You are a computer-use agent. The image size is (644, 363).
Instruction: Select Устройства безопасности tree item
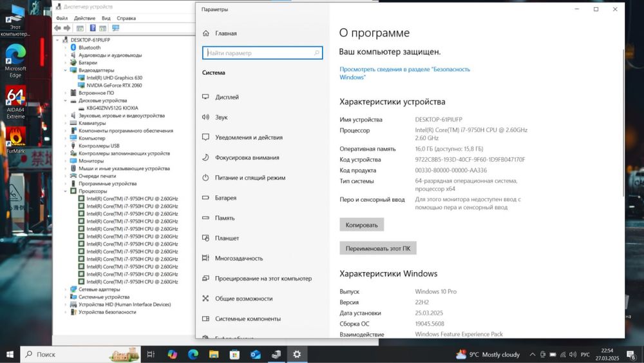point(107,312)
